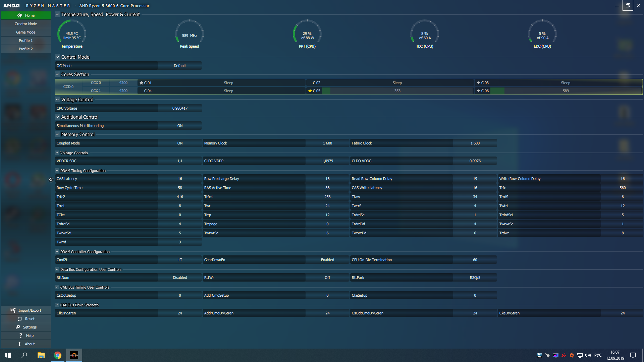The height and width of the screenshot is (362, 644).
Task: Click the Home house icon
Action: [20, 15]
